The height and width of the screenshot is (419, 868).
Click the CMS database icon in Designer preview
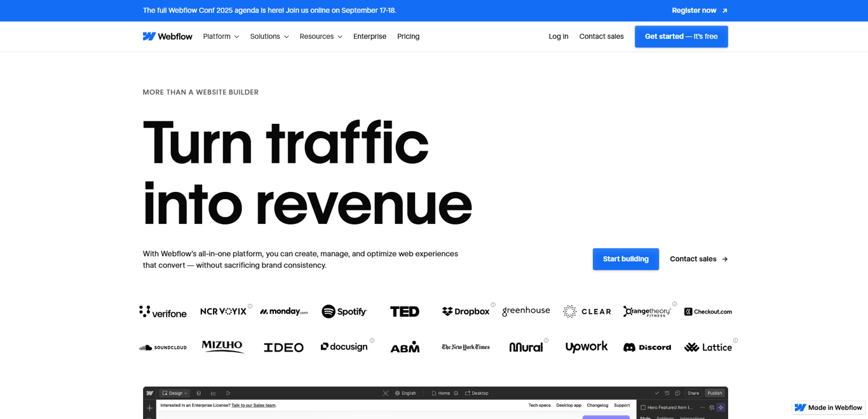pos(199,393)
